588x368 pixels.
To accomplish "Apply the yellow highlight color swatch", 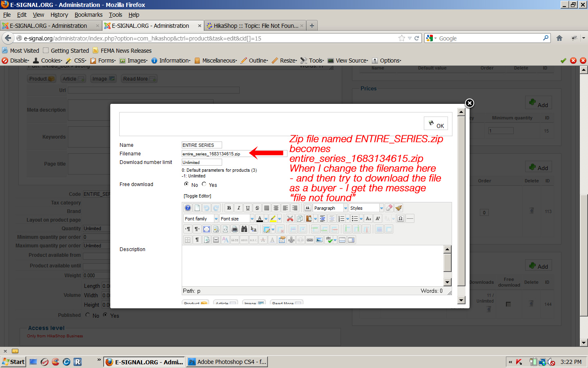I will [273, 219].
